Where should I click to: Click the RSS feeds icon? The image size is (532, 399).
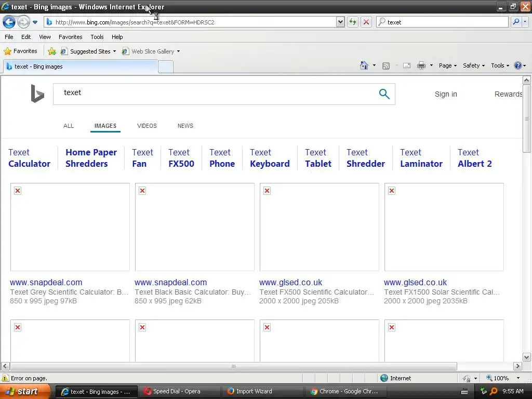pos(386,66)
